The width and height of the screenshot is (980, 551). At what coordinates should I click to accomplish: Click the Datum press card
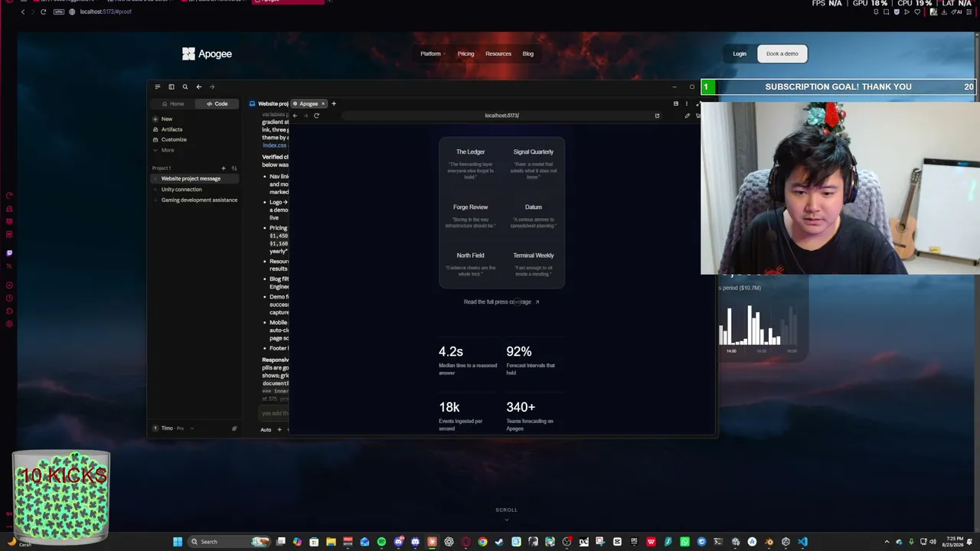[x=533, y=216]
